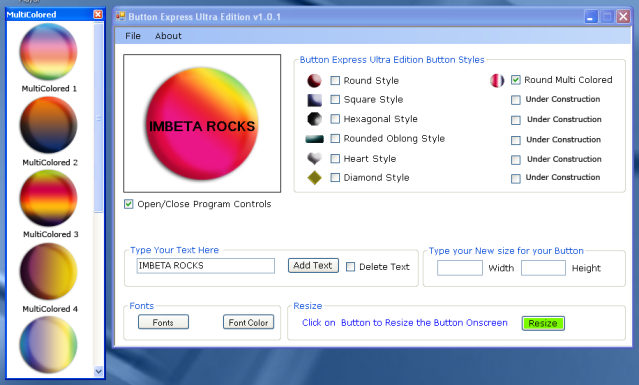Open the File menu
Screen dimensions: 639x385
(133, 36)
